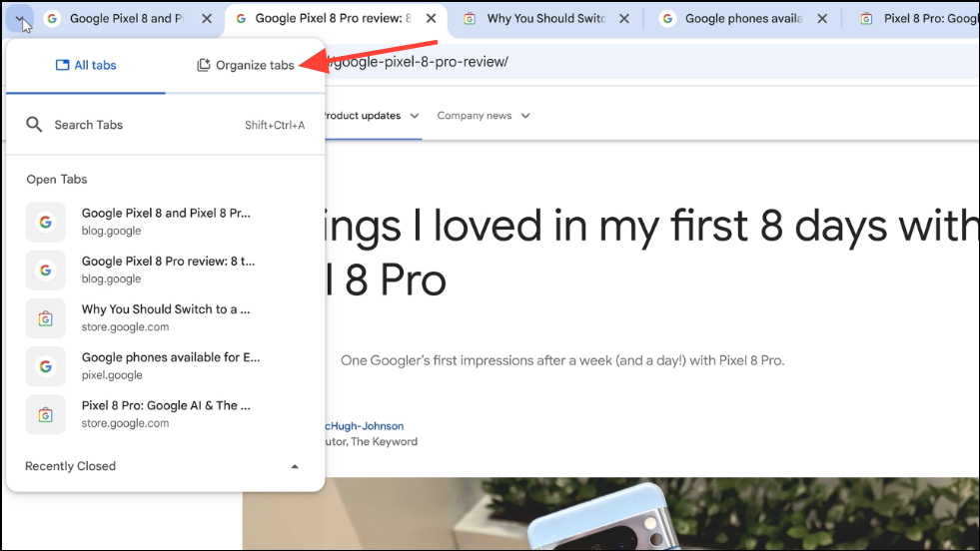Image resolution: width=980 pixels, height=551 pixels.
Task: Open 'Google Pixel 8 and Pixel 8 Pr...' list entry
Action: coord(165,221)
